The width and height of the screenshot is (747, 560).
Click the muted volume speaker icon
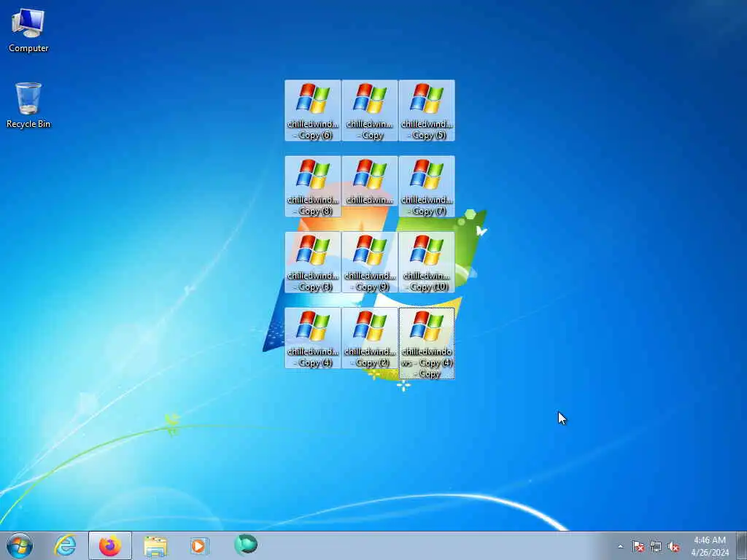tap(673, 547)
